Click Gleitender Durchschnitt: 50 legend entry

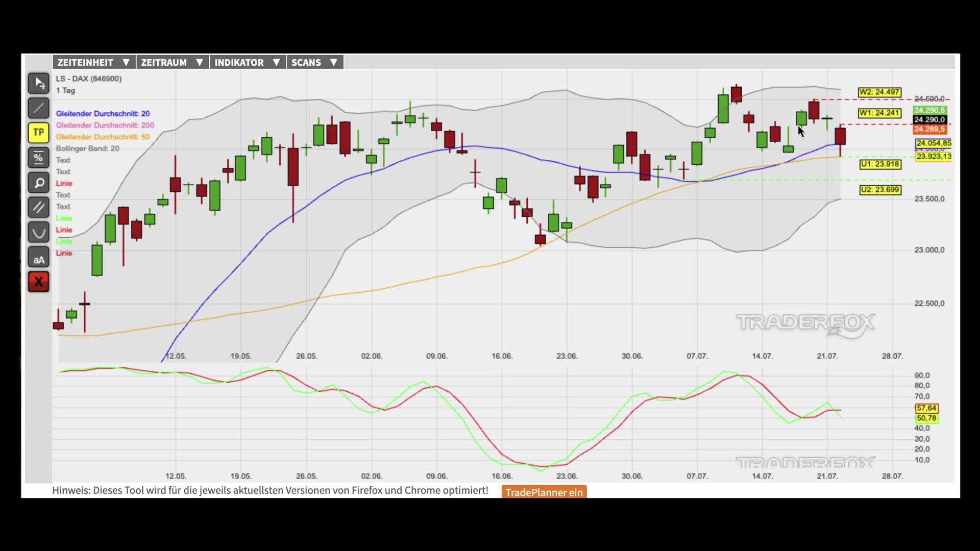coord(103,137)
